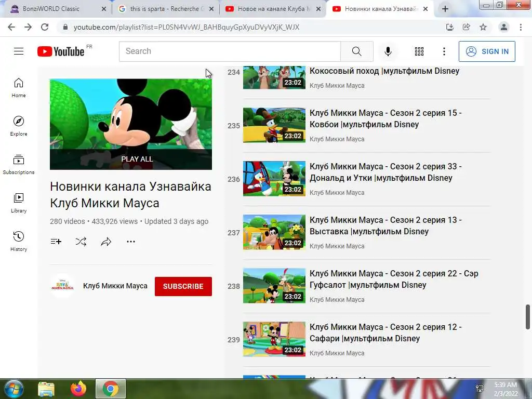Click thumbnail of video 235
The width and height of the screenshot is (532, 399).
tap(274, 125)
